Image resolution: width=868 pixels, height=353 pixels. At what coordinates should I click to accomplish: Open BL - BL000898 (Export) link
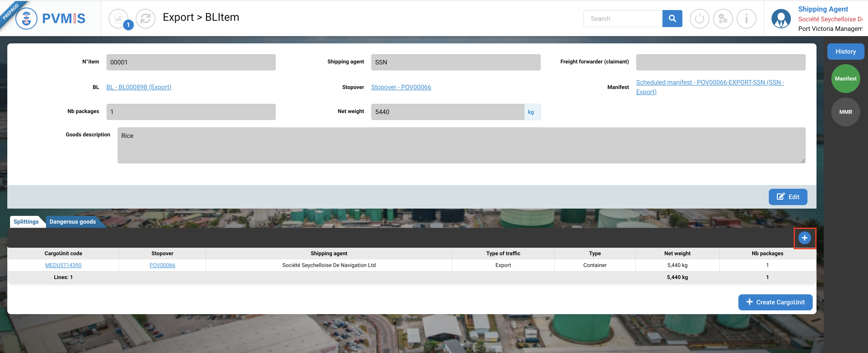tap(138, 87)
